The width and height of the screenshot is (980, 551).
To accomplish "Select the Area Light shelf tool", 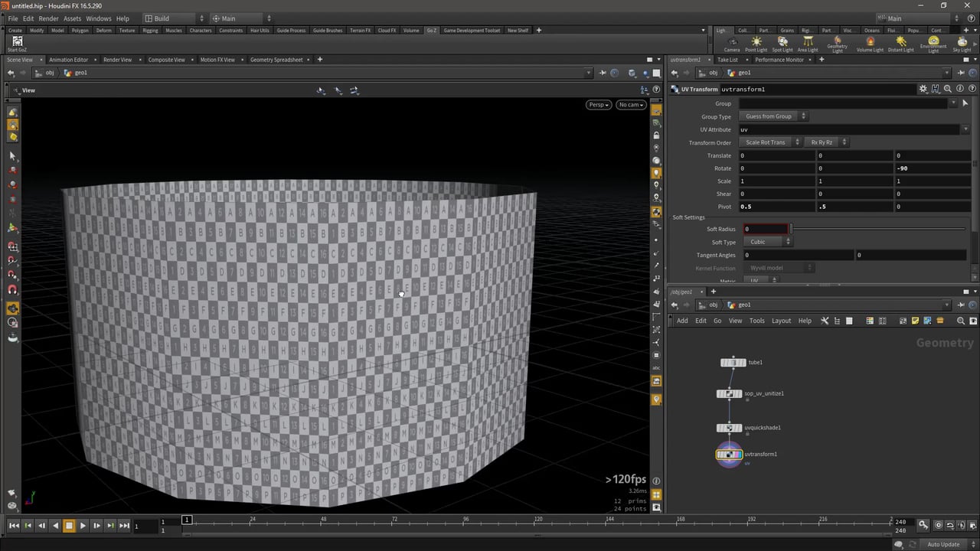I will tap(809, 42).
